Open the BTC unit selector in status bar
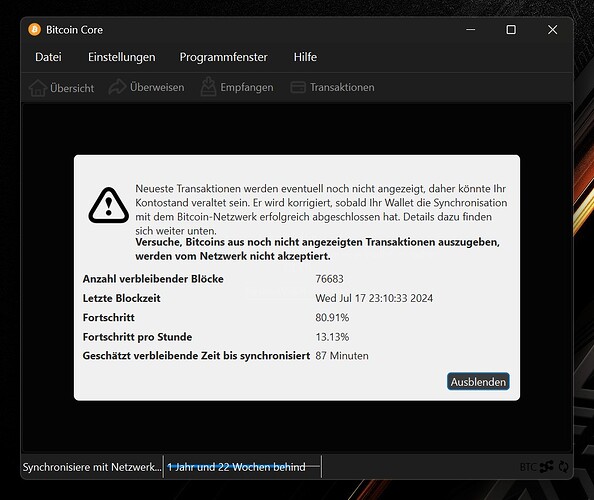This screenshot has width=594, height=500. (528, 467)
